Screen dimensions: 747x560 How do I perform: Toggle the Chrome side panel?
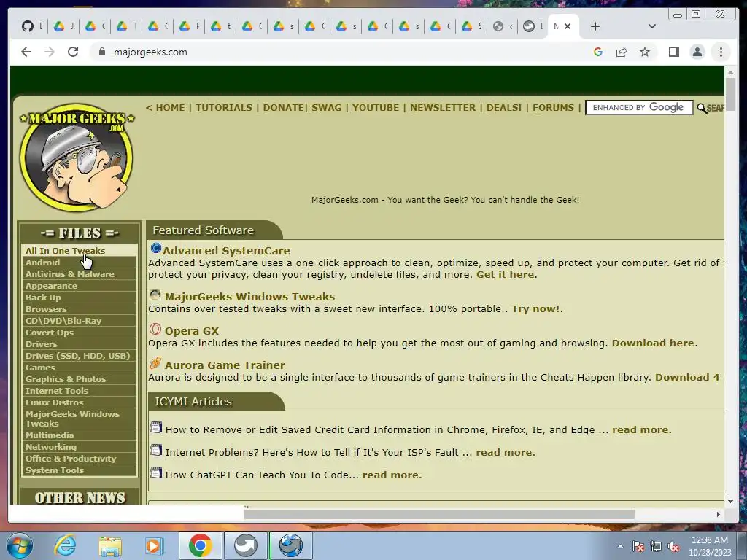pos(673,52)
